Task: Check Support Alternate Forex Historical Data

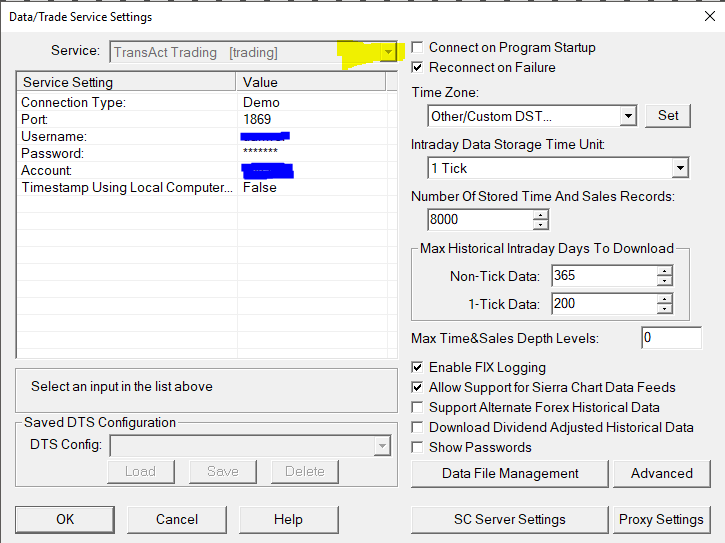Action: (417, 407)
